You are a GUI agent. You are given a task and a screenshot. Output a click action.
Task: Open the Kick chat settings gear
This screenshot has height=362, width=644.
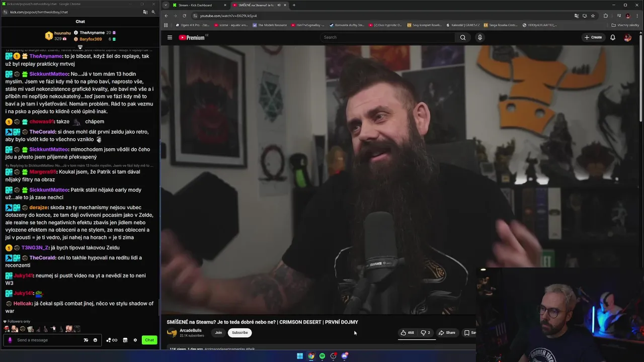point(135,340)
